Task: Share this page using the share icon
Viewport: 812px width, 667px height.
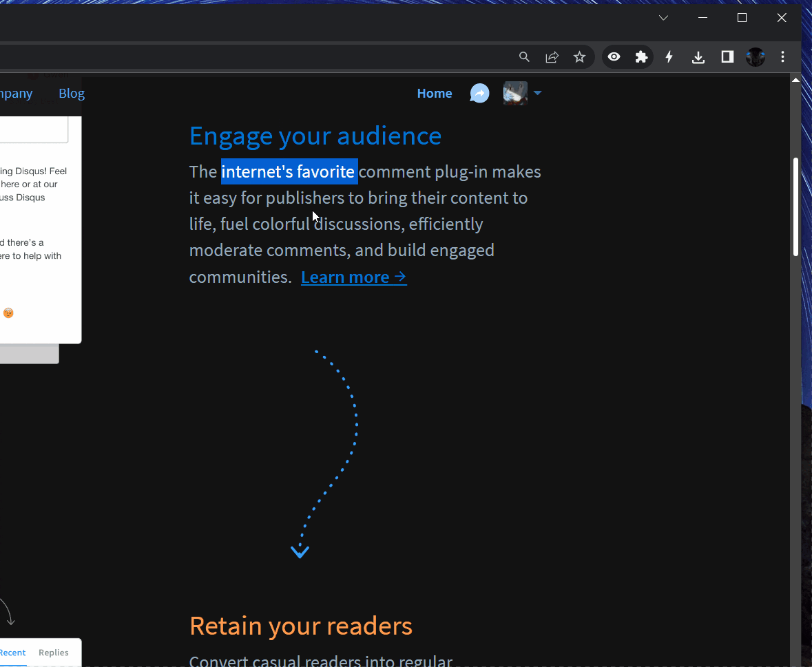Action: [552, 57]
